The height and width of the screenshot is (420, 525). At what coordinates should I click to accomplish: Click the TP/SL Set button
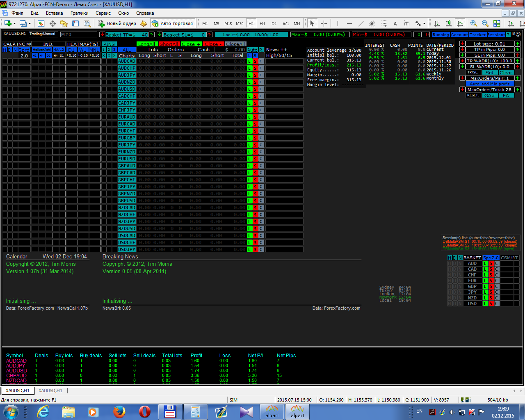coord(490,72)
